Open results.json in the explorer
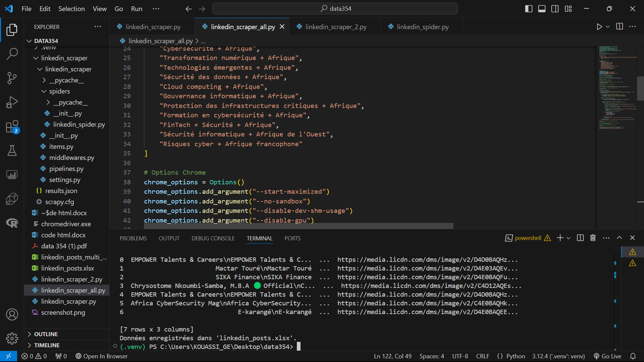This screenshot has height=362, width=644. pyautogui.click(x=61, y=191)
